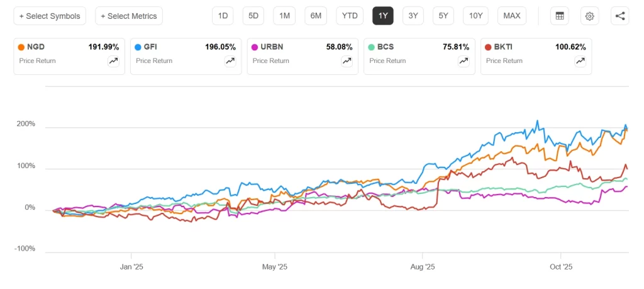Open the table view icon
Image resolution: width=644 pixels, height=289 pixels.
pyautogui.click(x=559, y=16)
